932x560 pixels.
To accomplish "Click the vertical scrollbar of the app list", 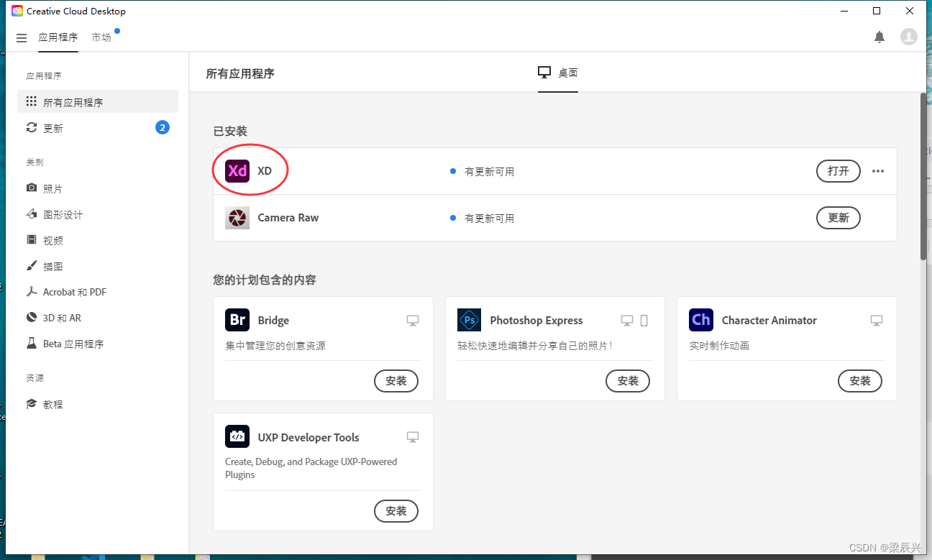I will pyautogui.click(x=923, y=176).
